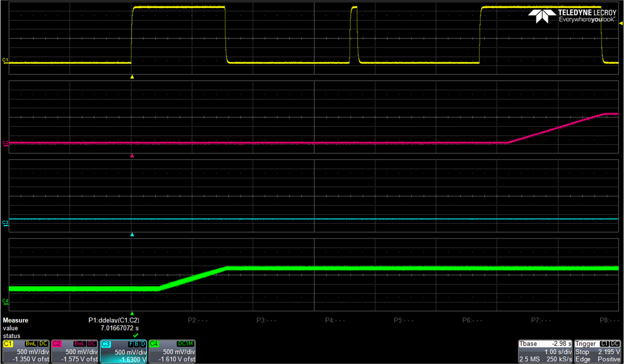Click the cyan C3 trigger time marker
The width and height of the screenshot is (624, 364).
click(132, 234)
